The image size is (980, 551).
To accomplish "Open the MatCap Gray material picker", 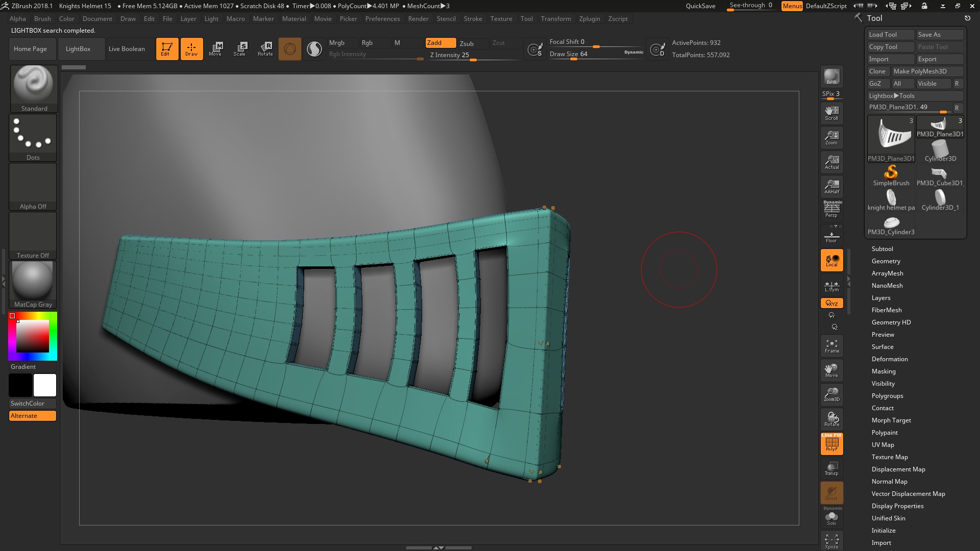I will [33, 285].
